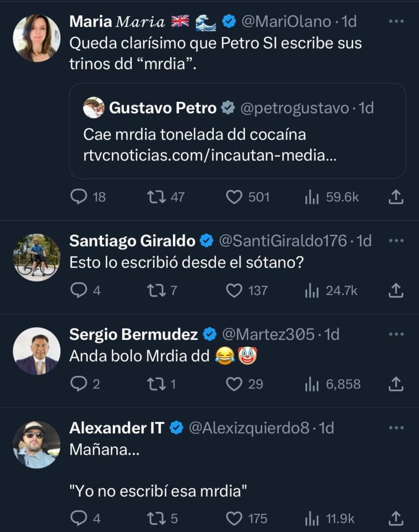Reply to Maria's tweet about Petro
Image resolution: width=419 pixels, height=532 pixels.
click(78, 196)
